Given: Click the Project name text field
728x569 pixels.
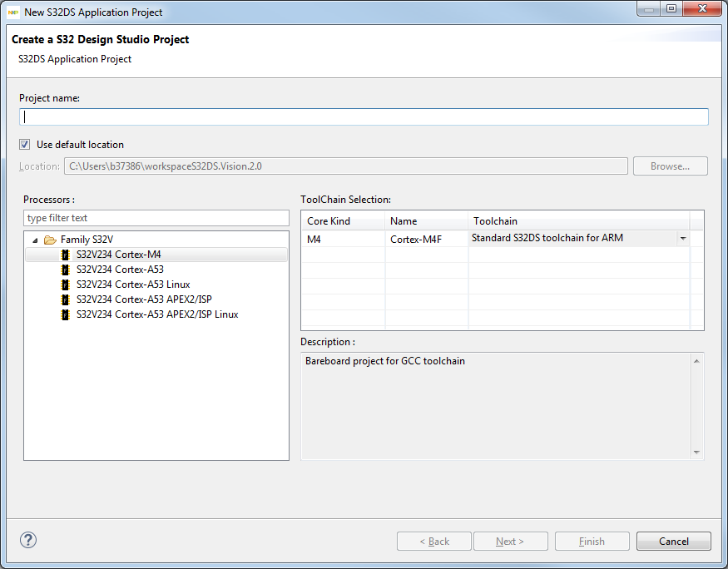Looking at the screenshot, I should coord(364,117).
